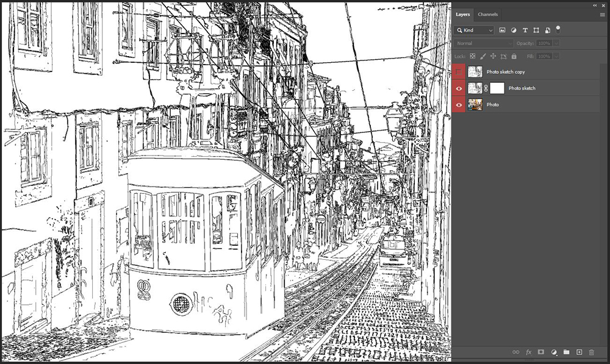Hide the Photo layer
This screenshot has width=610, height=364.
coord(459,105)
